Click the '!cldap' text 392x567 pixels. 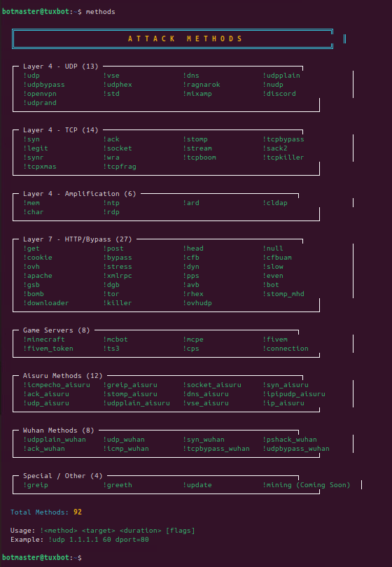[x=275, y=203]
